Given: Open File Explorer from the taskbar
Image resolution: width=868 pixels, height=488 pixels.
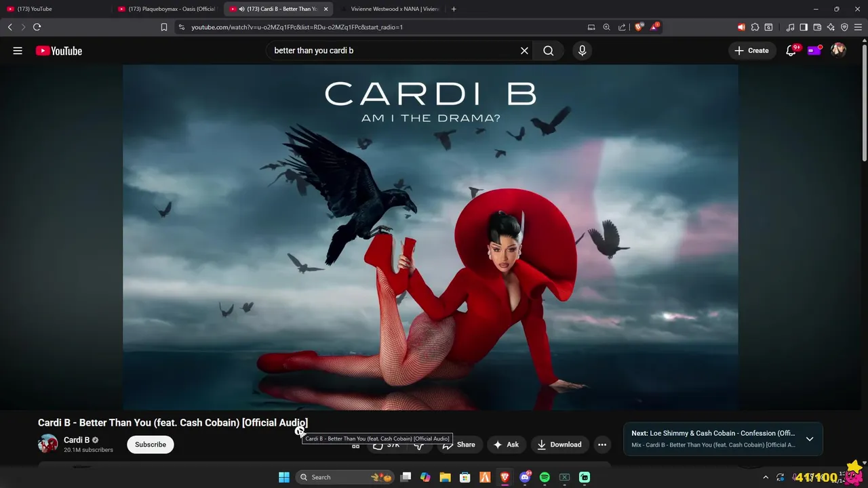Looking at the screenshot, I should (x=445, y=477).
